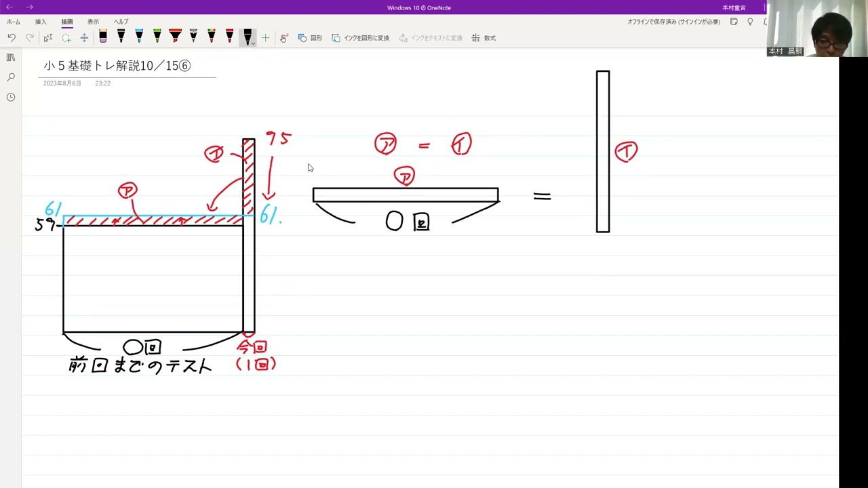
Task: Open search in the left sidebar
Action: pos(11,77)
